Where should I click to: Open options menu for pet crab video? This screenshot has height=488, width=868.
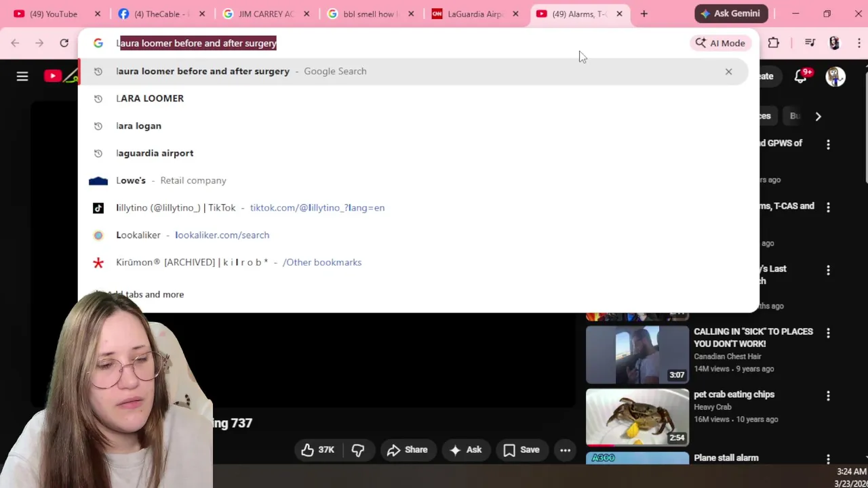click(828, 396)
